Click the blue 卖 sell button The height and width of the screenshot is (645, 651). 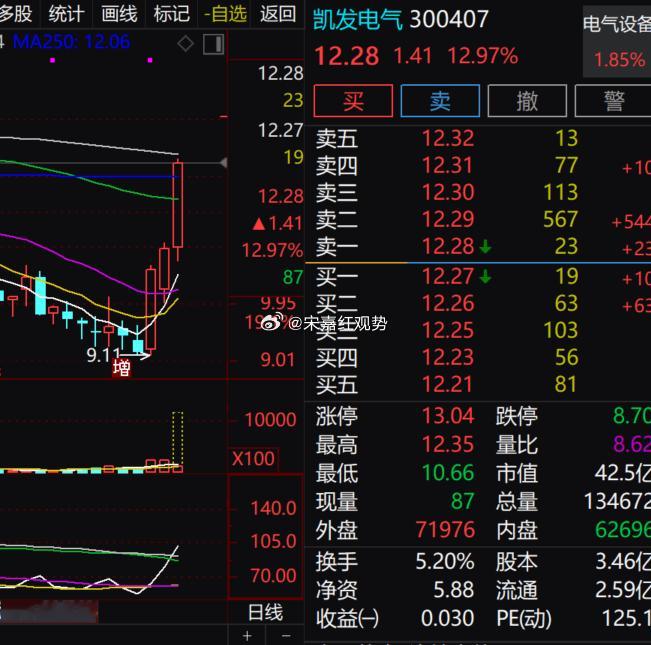(440, 101)
